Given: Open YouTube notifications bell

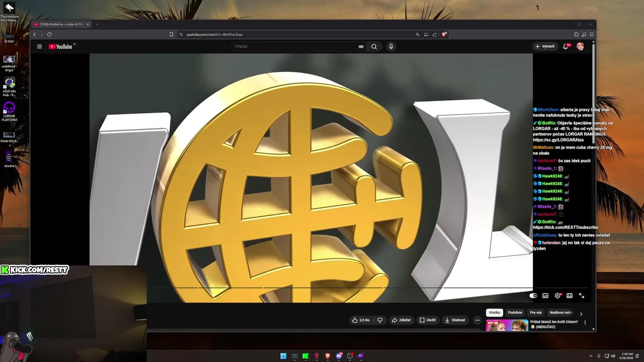Looking at the screenshot, I should [x=566, y=46].
